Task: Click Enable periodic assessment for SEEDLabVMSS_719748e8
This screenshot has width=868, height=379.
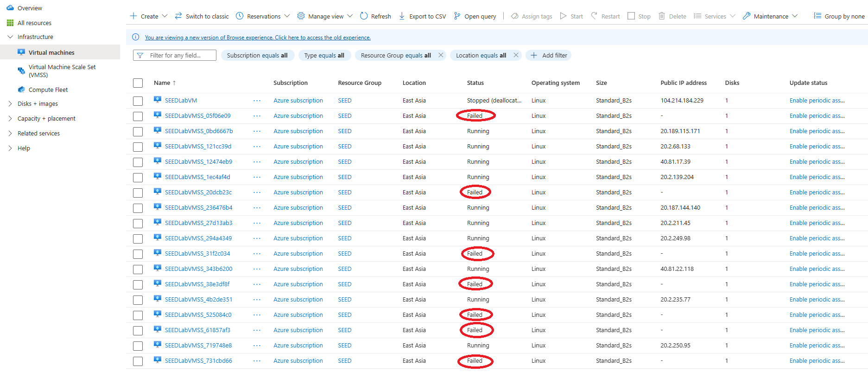Action: pos(817,346)
